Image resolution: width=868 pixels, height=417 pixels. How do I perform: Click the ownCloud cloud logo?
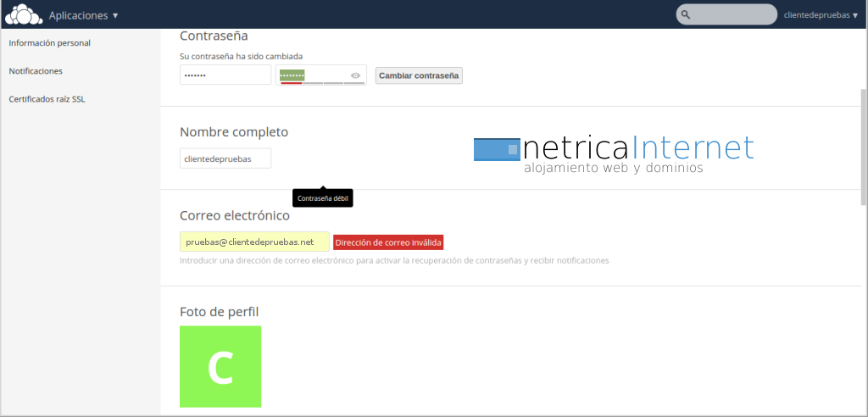pyautogui.click(x=23, y=14)
